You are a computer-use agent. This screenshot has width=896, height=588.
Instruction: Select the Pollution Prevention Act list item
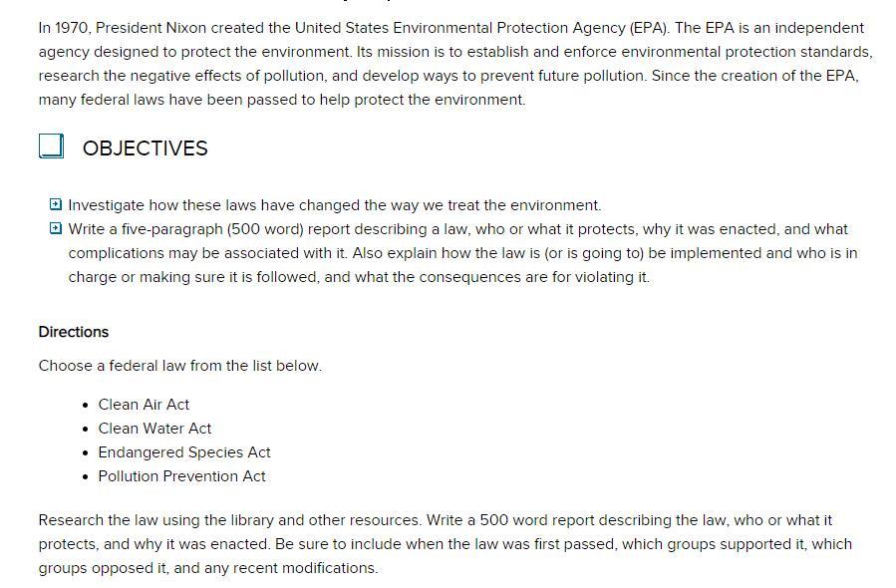181,476
